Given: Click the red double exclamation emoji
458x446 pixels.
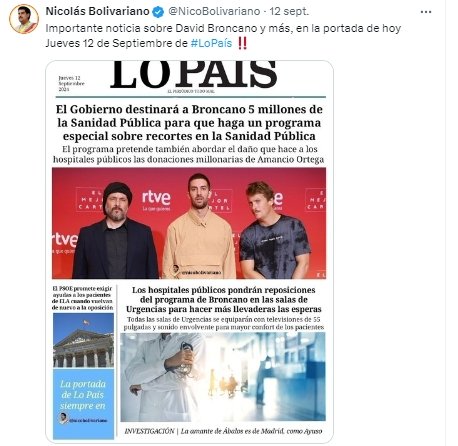Looking at the screenshot, I should pos(242,43).
